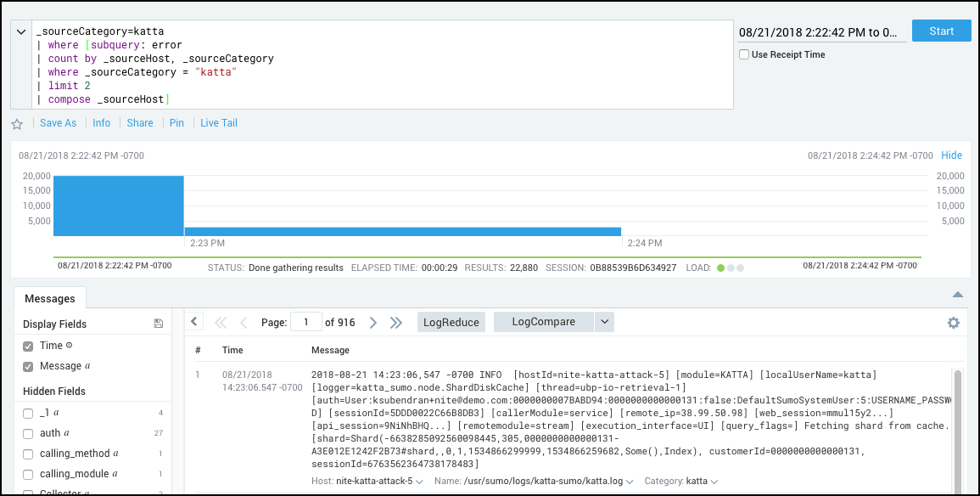Enable the Use Receipt Time checkbox
This screenshot has height=496, width=980.
pos(744,54)
